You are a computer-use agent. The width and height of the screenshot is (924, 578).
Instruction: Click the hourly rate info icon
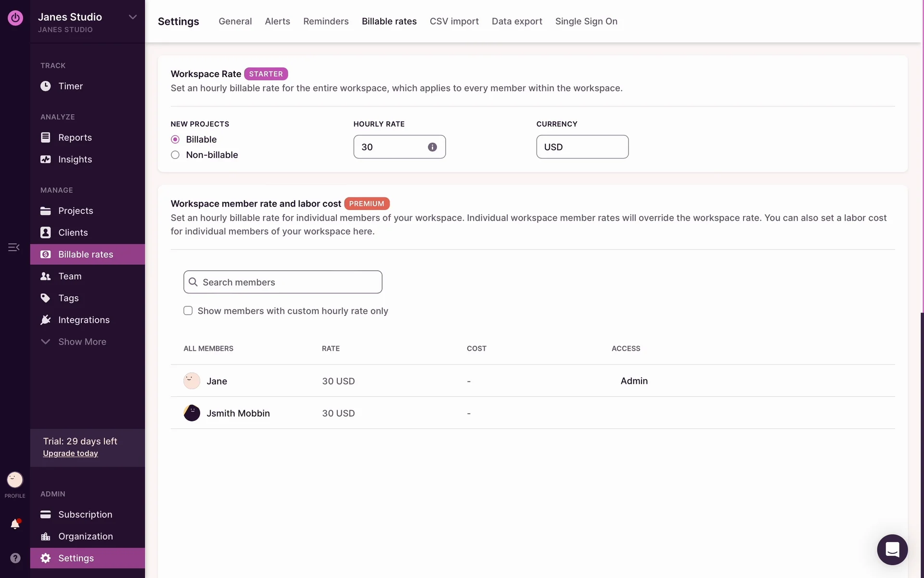click(432, 147)
